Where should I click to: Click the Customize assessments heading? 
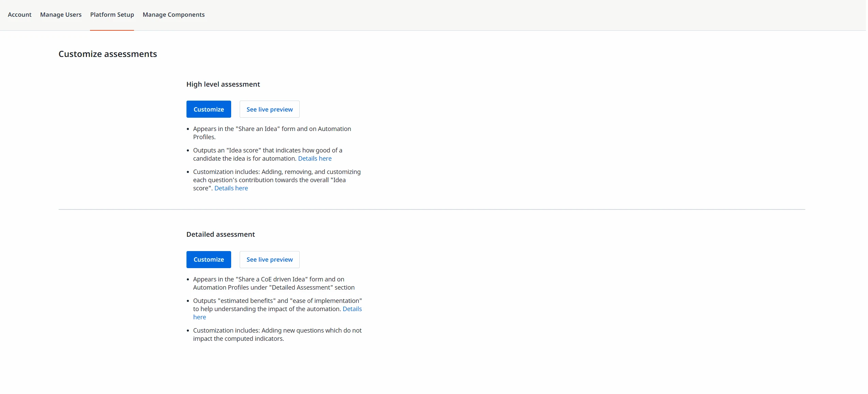click(x=108, y=54)
